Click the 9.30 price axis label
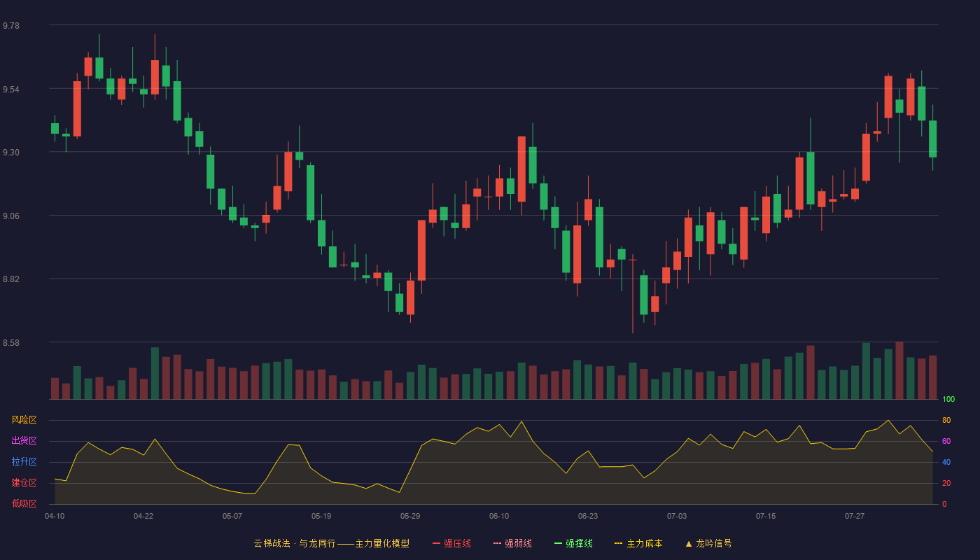This screenshot has height=560, width=980. pos(11,153)
